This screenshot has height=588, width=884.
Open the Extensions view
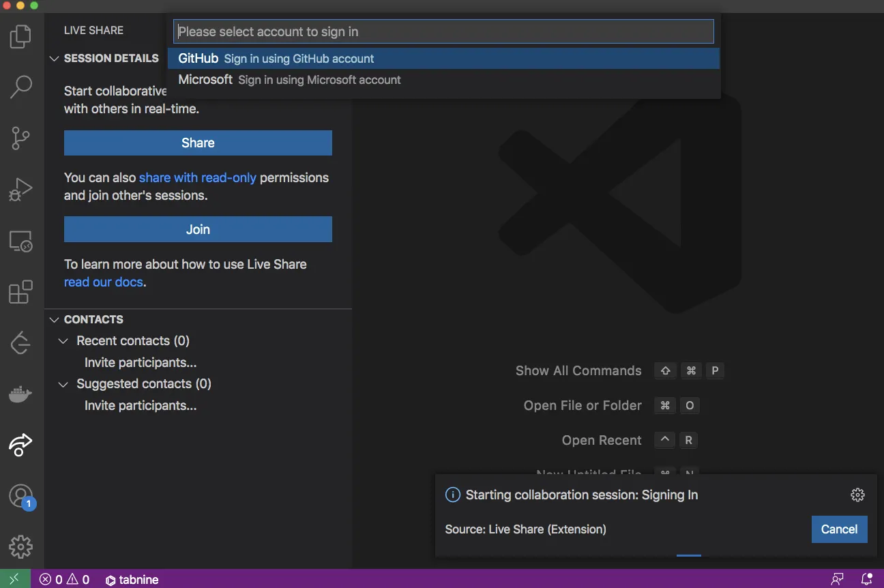[x=21, y=292]
